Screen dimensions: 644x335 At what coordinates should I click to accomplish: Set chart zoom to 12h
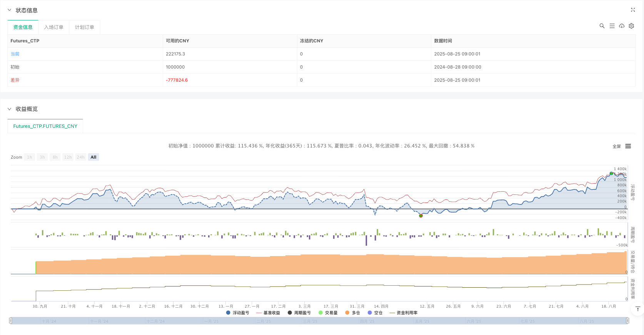(x=68, y=157)
